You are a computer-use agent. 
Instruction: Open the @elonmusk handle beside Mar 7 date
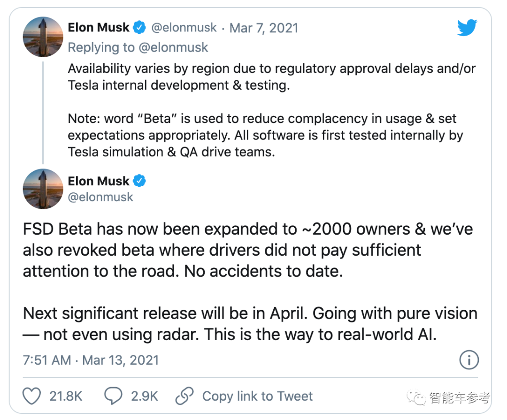pos(184,28)
